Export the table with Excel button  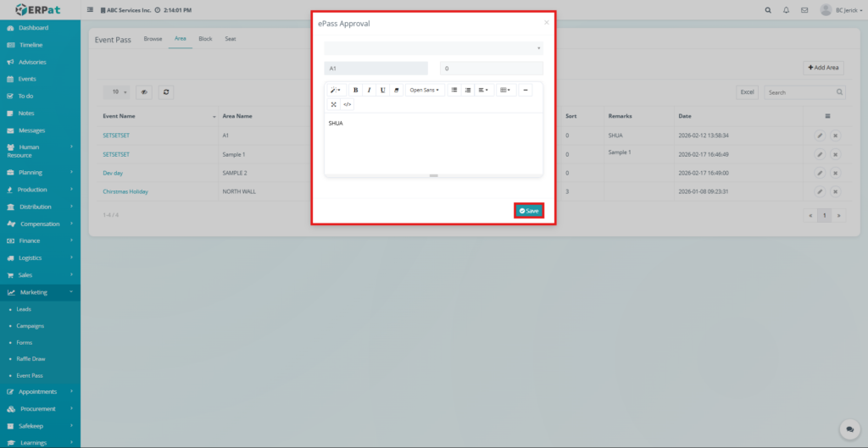[747, 92]
